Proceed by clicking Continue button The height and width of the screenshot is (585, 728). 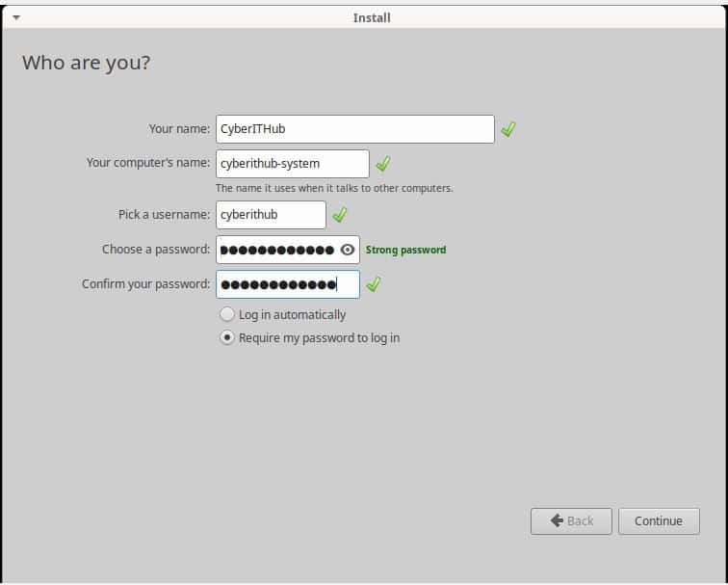coord(659,520)
